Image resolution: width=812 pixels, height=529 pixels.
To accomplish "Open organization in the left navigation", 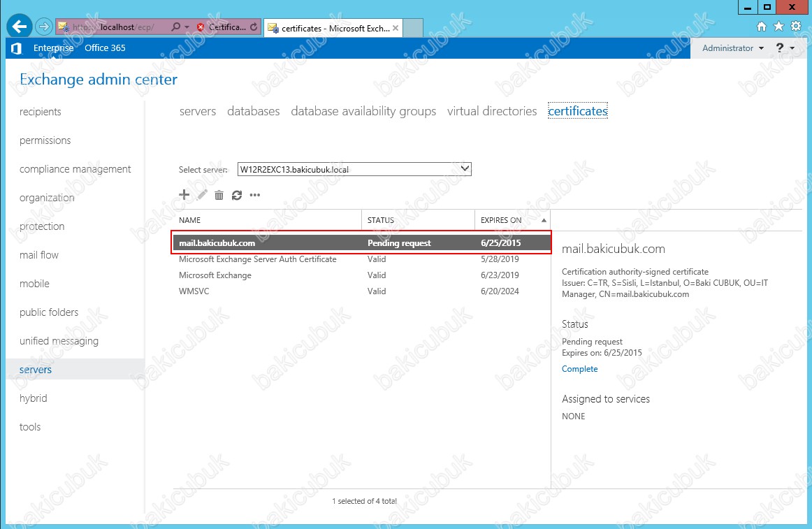I will 47,198.
